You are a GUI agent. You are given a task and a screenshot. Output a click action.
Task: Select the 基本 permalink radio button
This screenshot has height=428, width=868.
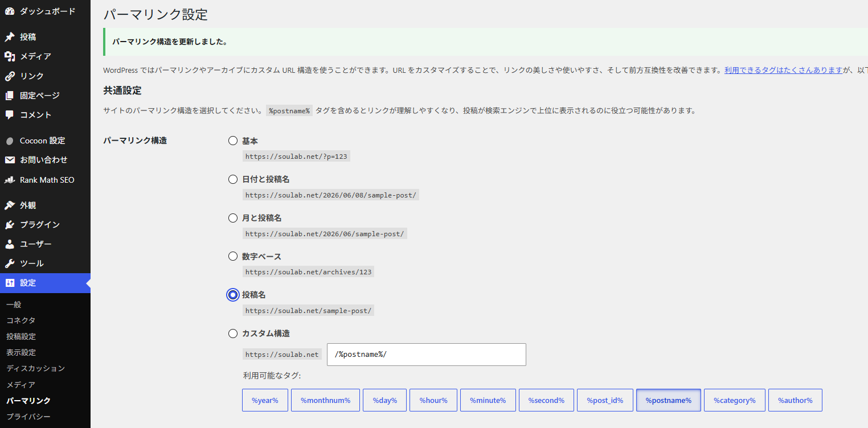(x=233, y=141)
